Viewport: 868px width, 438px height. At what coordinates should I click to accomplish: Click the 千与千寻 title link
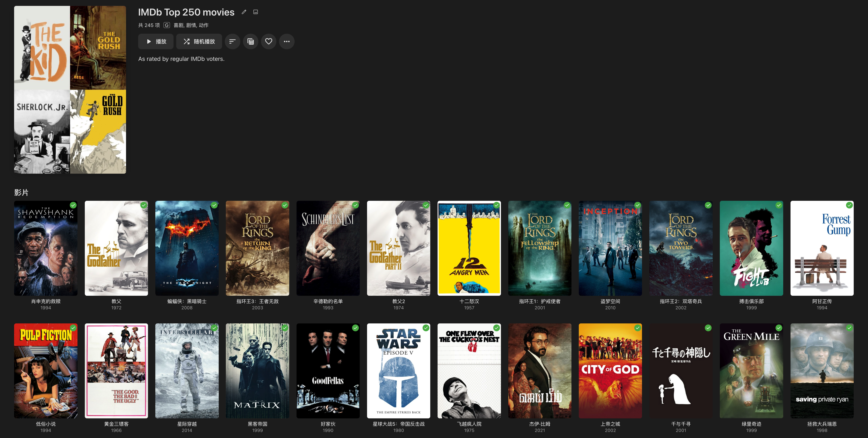(x=681, y=424)
